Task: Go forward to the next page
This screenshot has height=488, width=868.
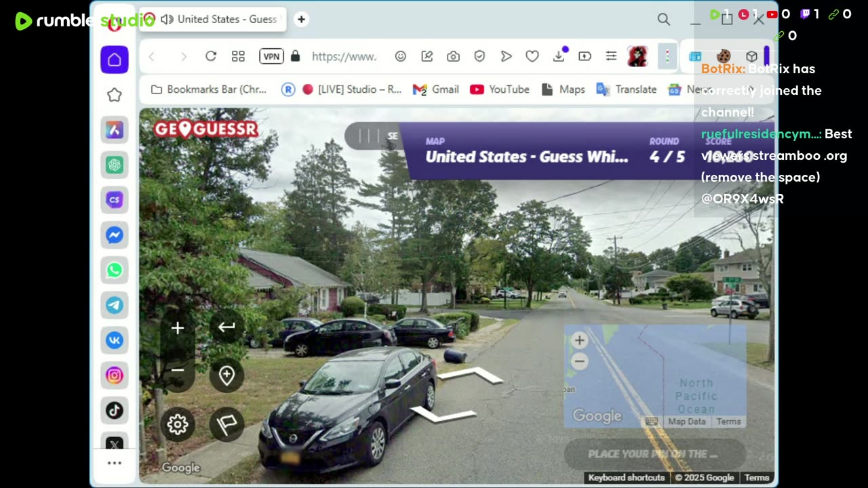Action: coord(183,56)
